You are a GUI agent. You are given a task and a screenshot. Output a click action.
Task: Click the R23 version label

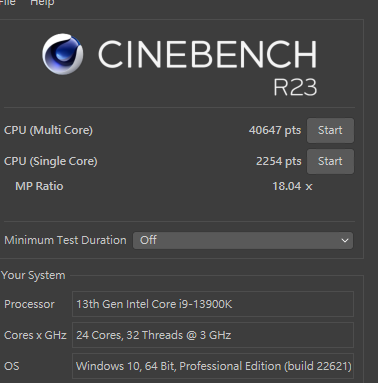(x=295, y=87)
